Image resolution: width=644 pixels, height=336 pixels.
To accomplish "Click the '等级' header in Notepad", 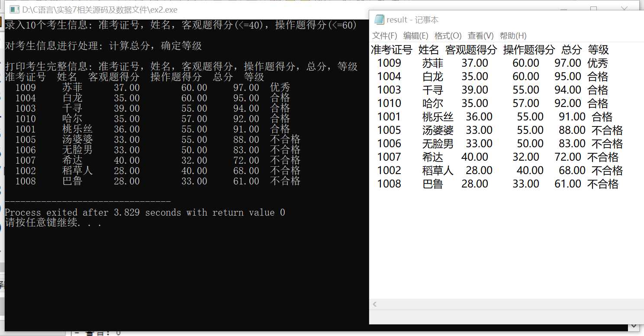I will [598, 50].
